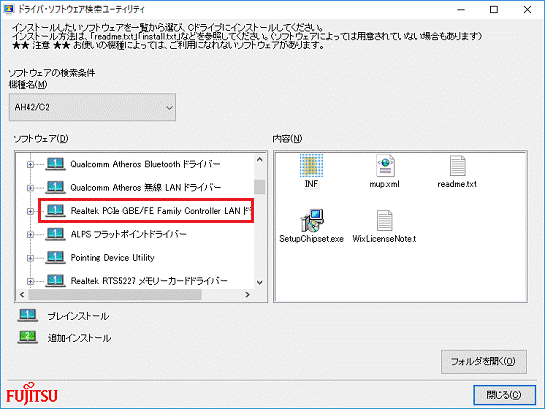Click the title bar application icon
This screenshot has height=409, width=545.
click(9, 9)
